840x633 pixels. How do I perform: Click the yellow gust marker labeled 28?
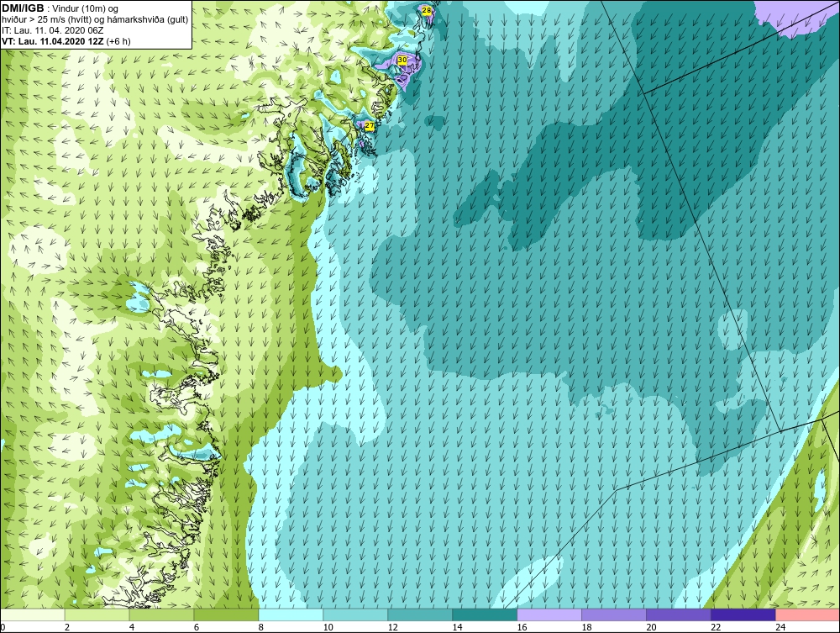427,10
